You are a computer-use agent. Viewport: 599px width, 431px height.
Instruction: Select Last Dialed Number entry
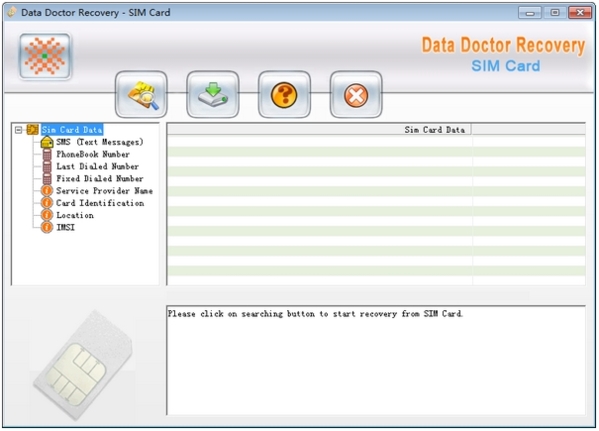coord(97,167)
